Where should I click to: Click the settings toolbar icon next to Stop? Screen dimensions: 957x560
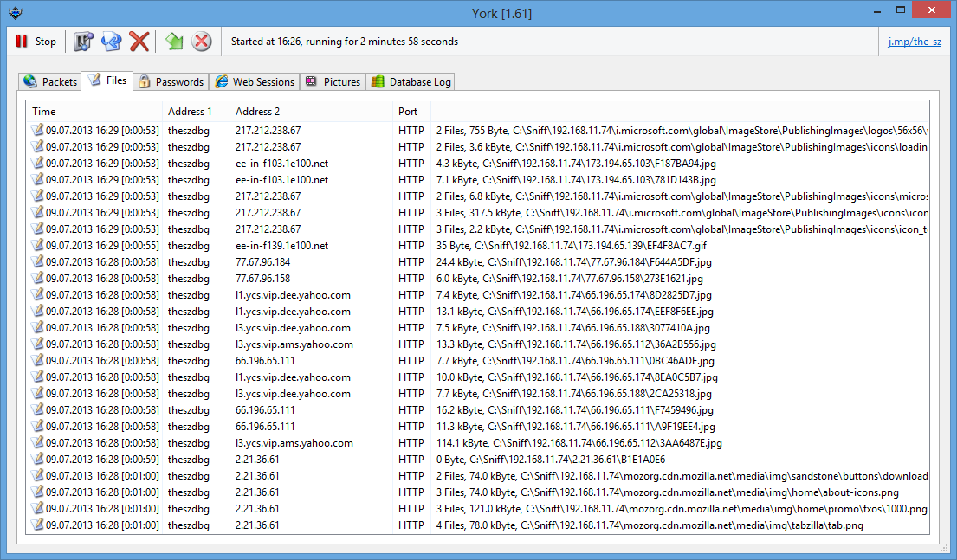pos(83,42)
